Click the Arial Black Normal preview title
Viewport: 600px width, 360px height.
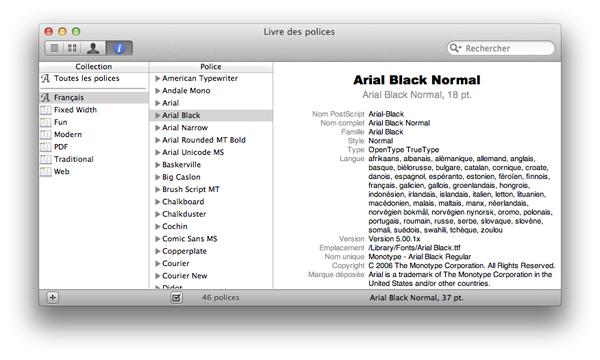(417, 80)
